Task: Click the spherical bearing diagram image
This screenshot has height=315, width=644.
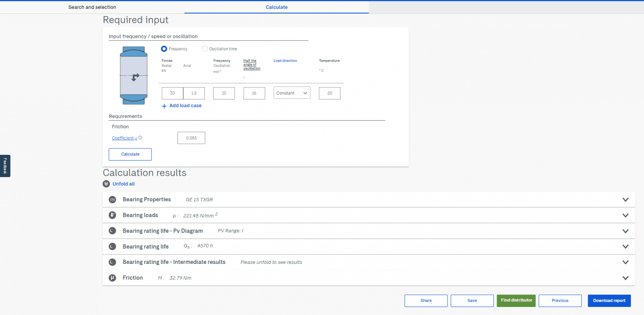Action: click(134, 76)
